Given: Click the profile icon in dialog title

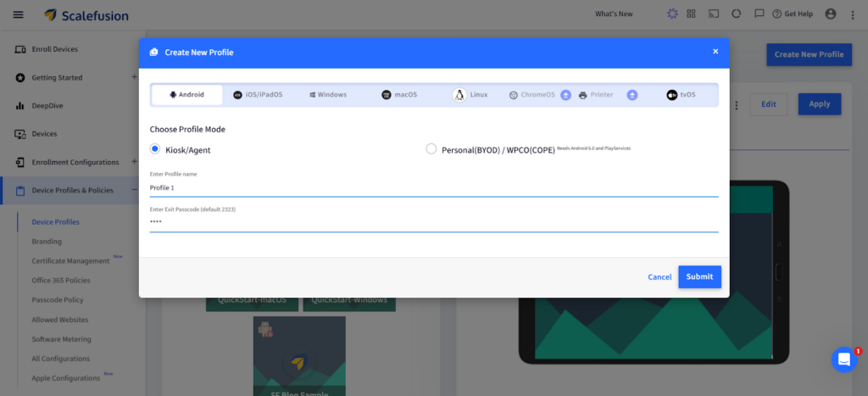Looking at the screenshot, I should pyautogui.click(x=154, y=53).
